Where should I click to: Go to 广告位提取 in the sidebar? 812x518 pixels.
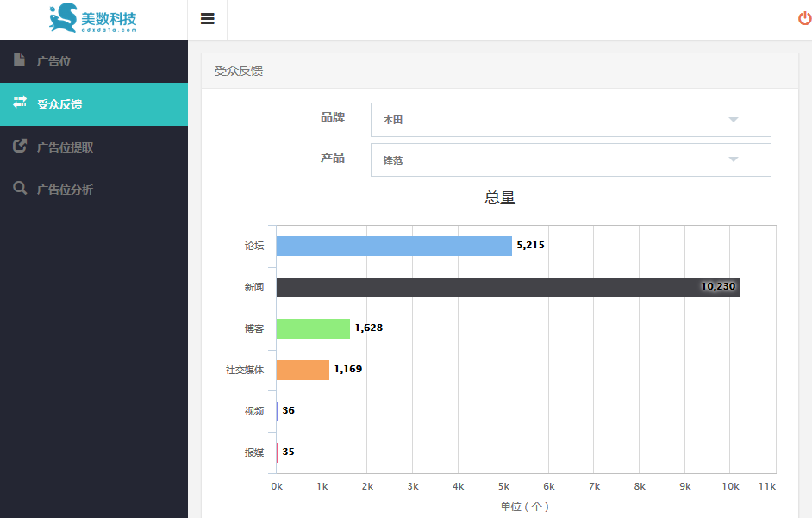click(94, 147)
